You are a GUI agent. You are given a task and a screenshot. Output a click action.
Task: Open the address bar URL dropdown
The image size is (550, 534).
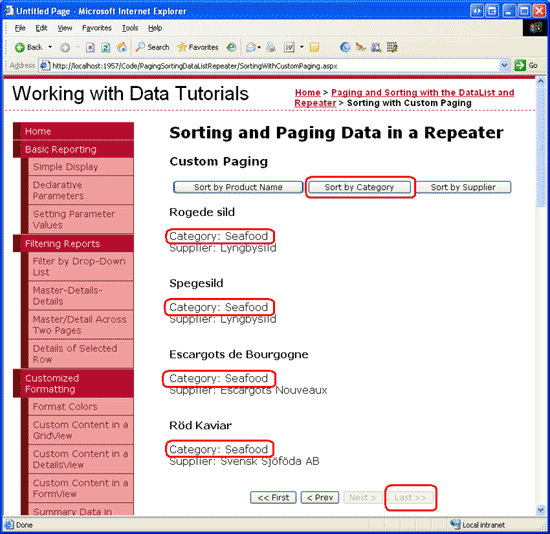[504, 65]
